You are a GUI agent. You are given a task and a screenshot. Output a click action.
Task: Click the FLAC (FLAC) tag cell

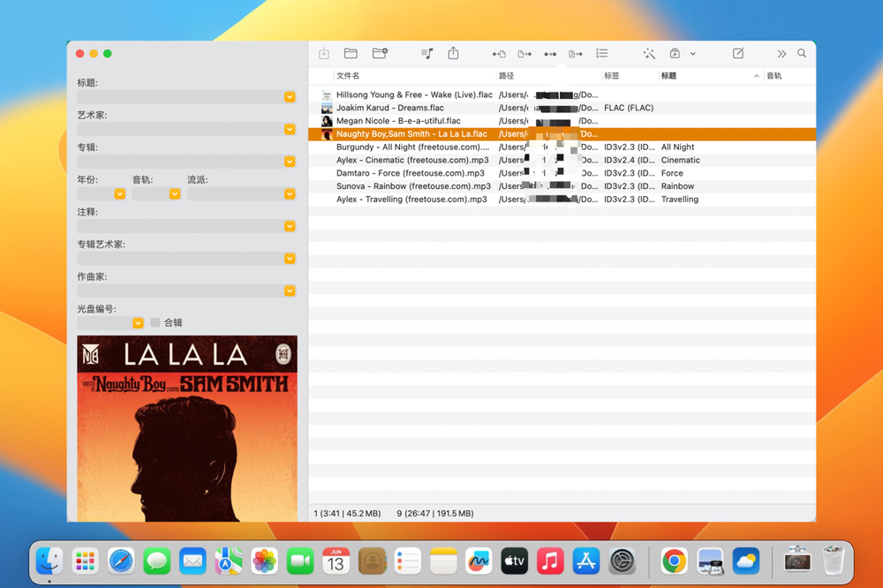(629, 108)
